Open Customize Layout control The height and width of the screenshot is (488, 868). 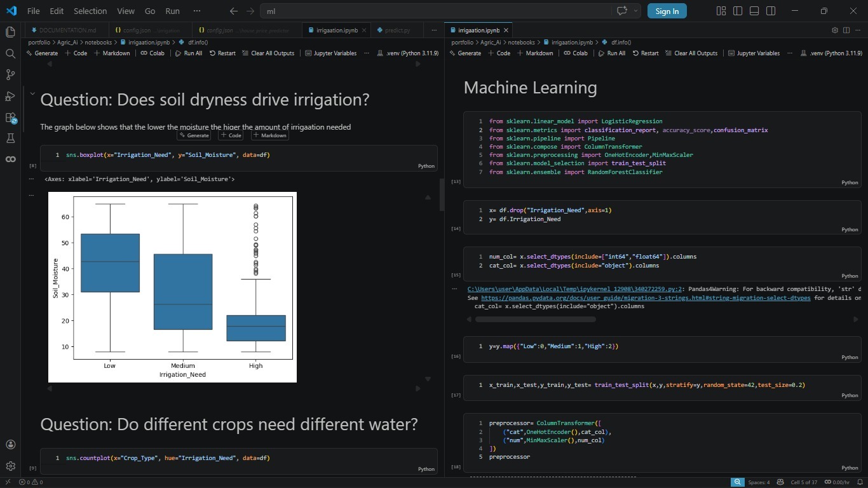coord(721,11)
